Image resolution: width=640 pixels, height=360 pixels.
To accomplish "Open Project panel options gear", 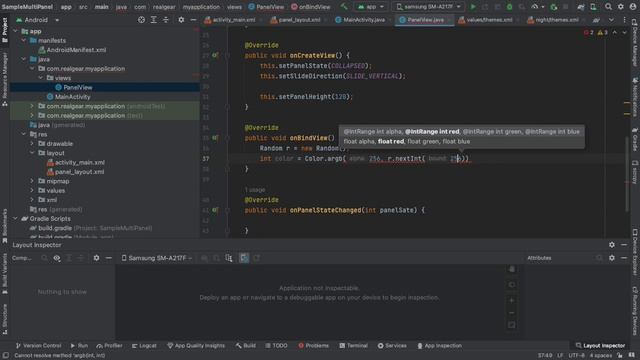I will 181,20.
